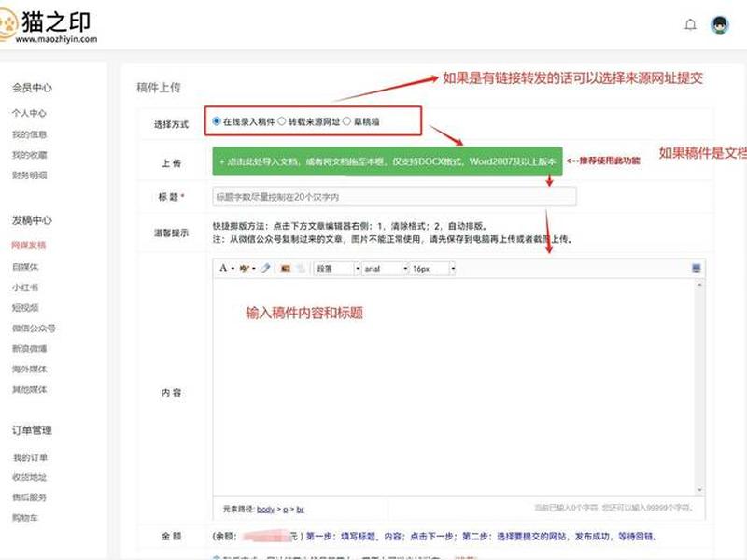This screenshot has height=560, width=747.
Task: Click the 订单管理 sidebar heading
Action: point(32,430)
